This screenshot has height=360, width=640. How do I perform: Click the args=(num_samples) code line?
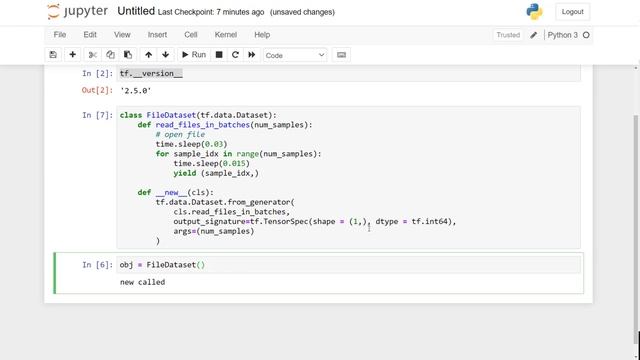coord(213,231)
